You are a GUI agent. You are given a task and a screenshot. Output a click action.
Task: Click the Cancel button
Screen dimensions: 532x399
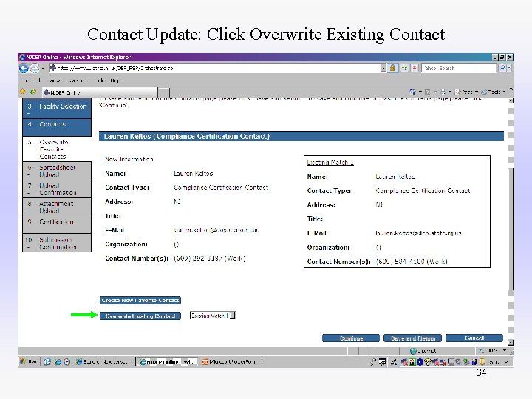coord(474,338)
